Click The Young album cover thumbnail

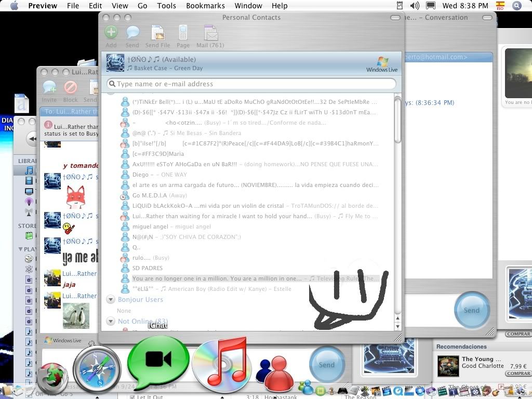448,366
